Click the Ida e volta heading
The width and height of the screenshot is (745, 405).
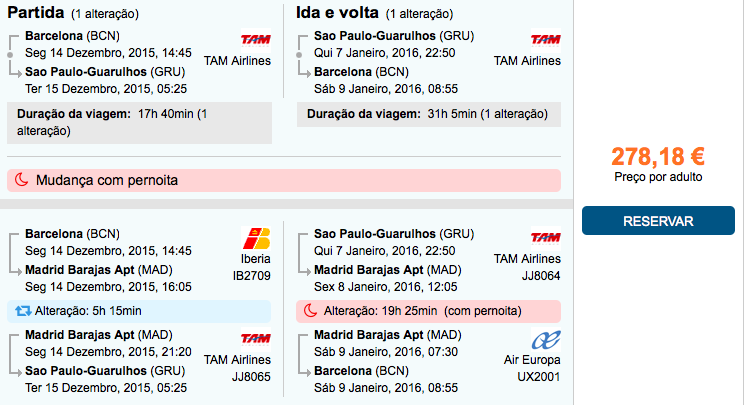(337, 12)
